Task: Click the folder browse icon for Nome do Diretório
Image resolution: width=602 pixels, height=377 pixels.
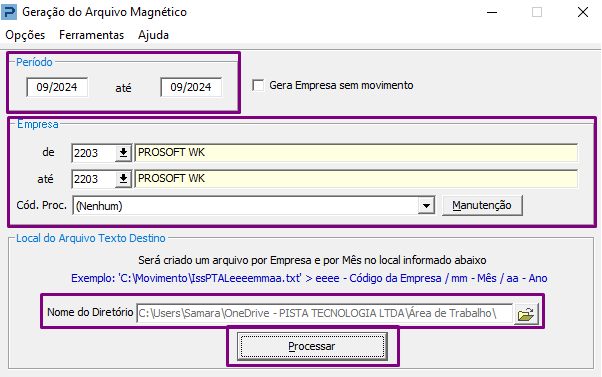Action: click(x=526, y=314)
